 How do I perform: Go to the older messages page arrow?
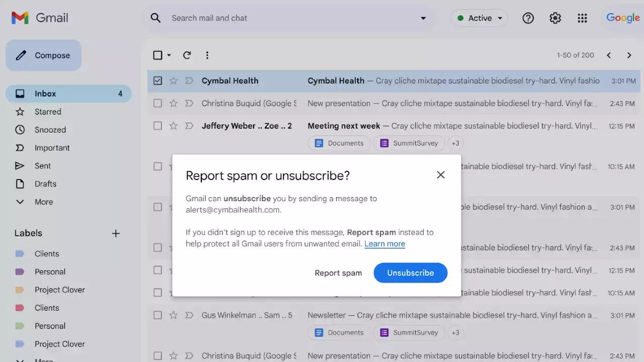[629, 55]
